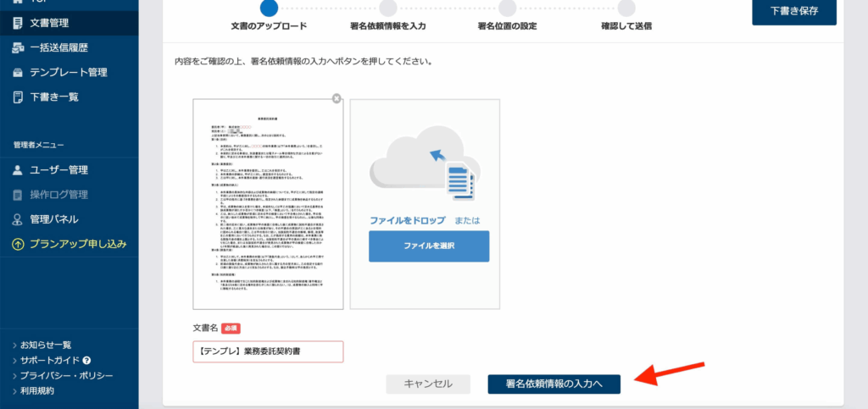Click the プランアップ arrow-up circle icon

(x=18, y=244)
